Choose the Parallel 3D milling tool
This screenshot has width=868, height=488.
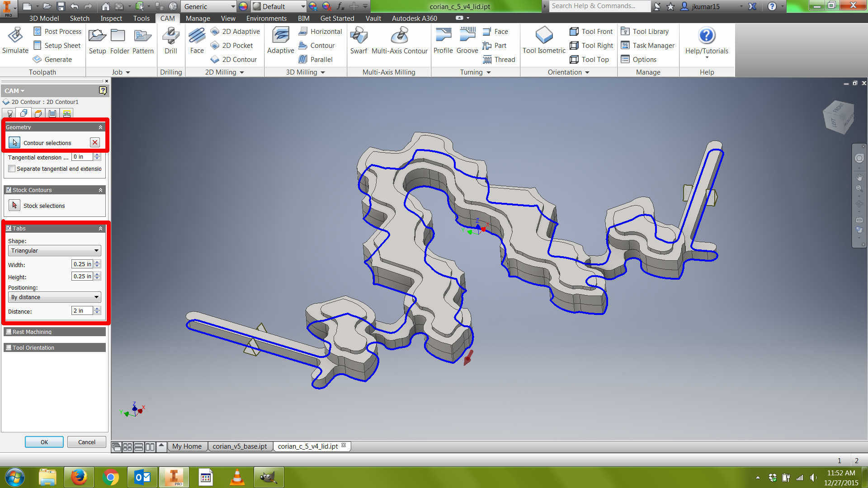[316, 59]
